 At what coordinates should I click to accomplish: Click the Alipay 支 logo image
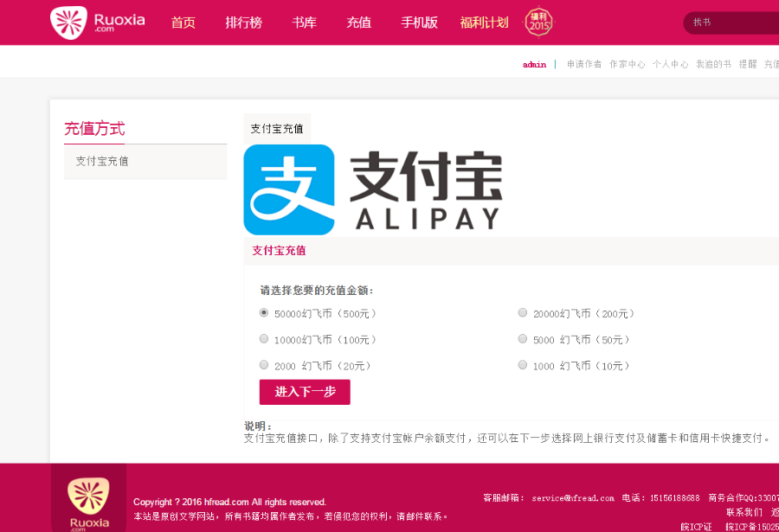[x=288, y=189]
